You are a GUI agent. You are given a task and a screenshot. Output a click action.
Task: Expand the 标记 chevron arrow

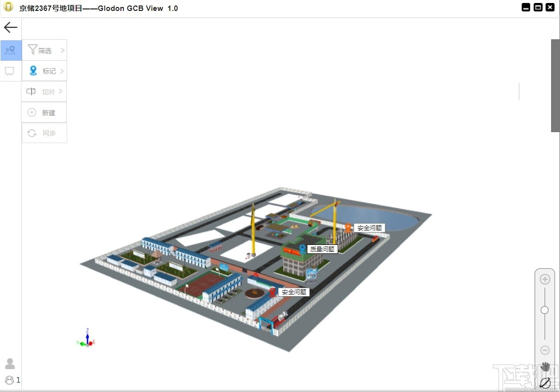click(x=62, y=71)
